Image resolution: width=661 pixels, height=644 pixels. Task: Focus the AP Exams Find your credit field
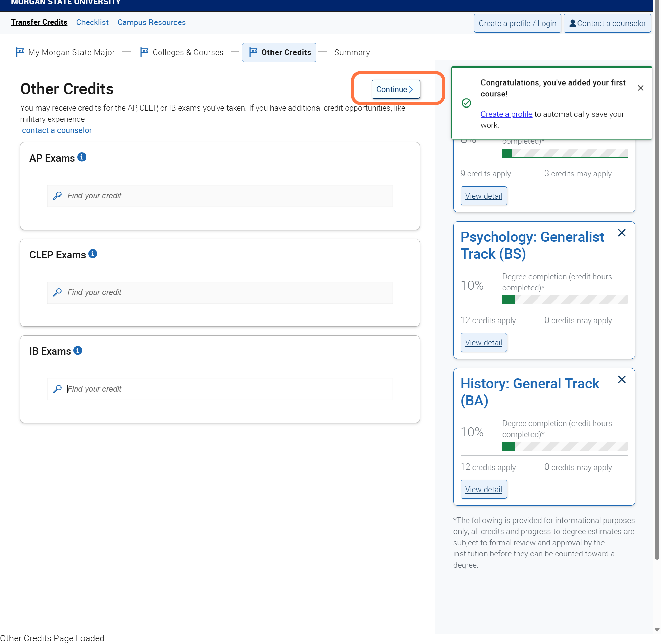220,196
